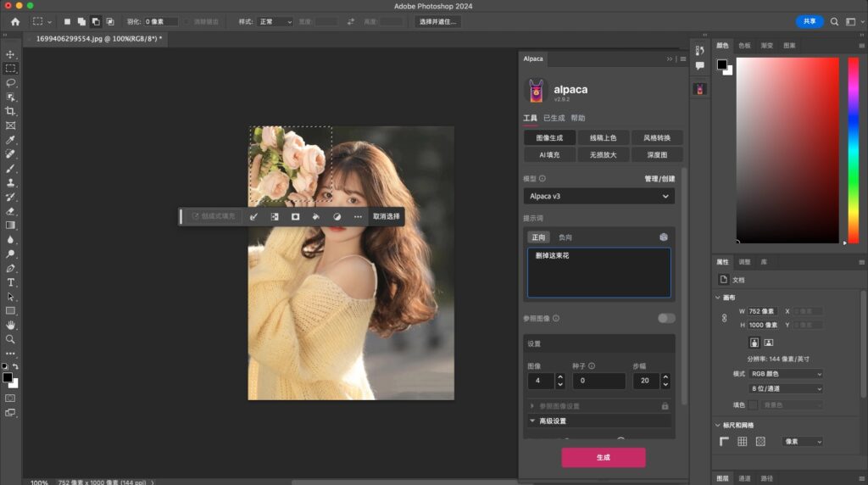Click 取消选择 in the contextual bar
The width and height of the screenshot is (868, 485).
[386, 217]
